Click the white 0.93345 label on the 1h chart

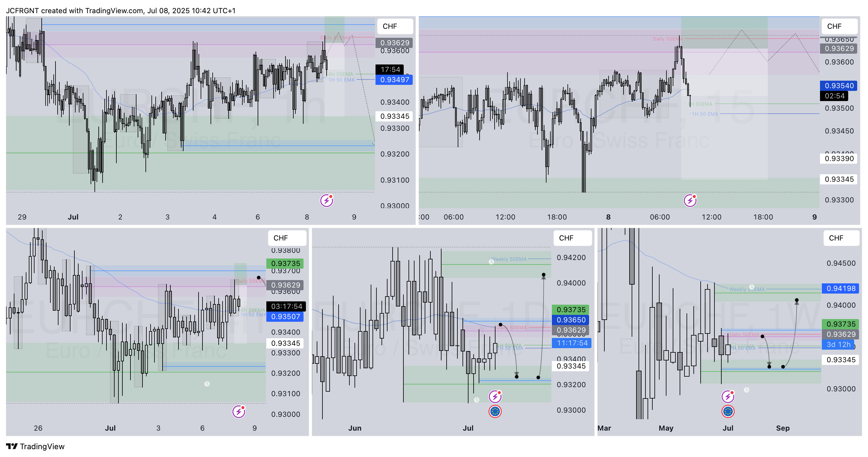[394, 116]
